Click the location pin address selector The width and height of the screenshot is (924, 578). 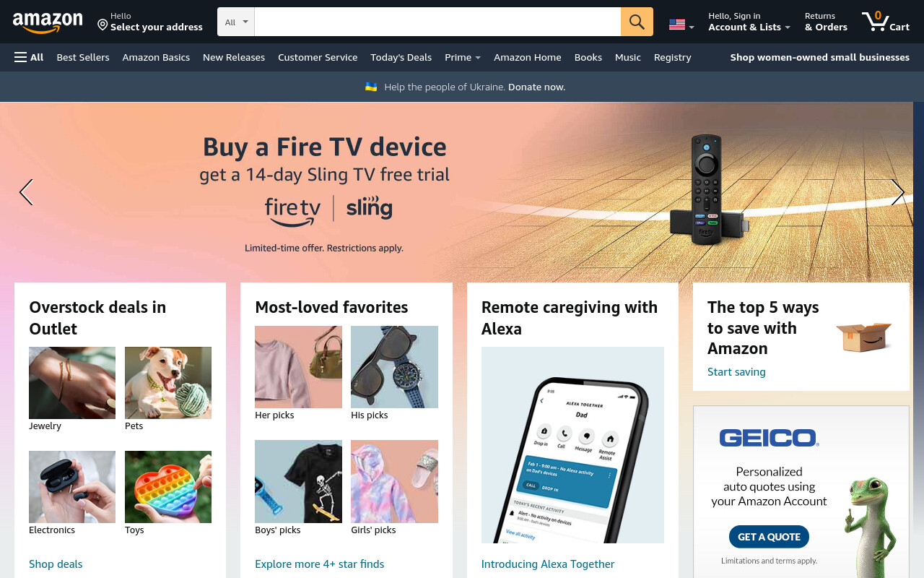point(150,22)
